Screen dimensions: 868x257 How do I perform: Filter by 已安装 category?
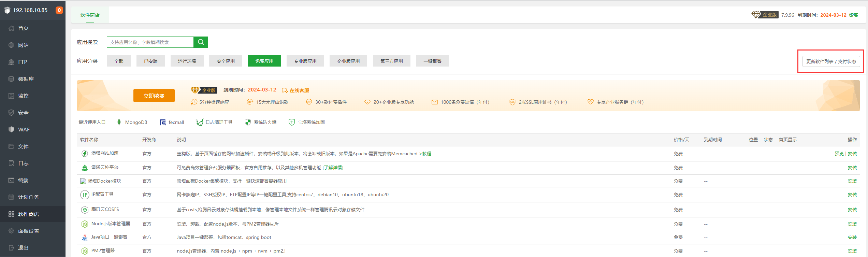pyautogui.click(x=151, y=61)
